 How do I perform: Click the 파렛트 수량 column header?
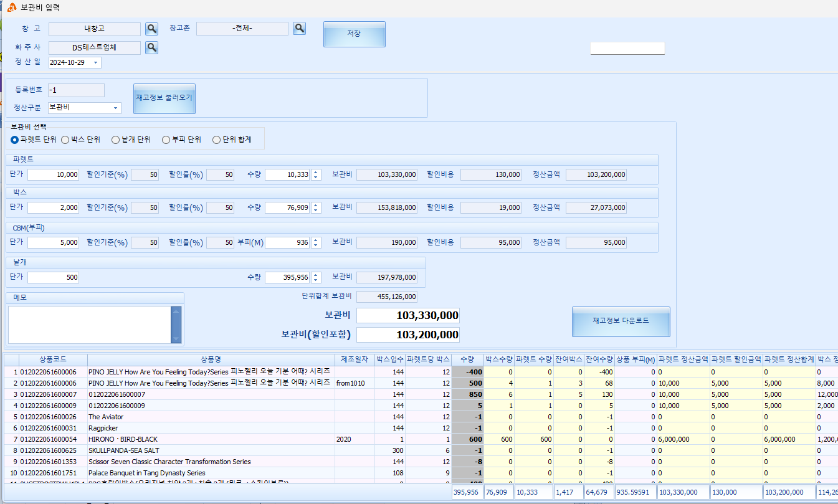[534, 359]
